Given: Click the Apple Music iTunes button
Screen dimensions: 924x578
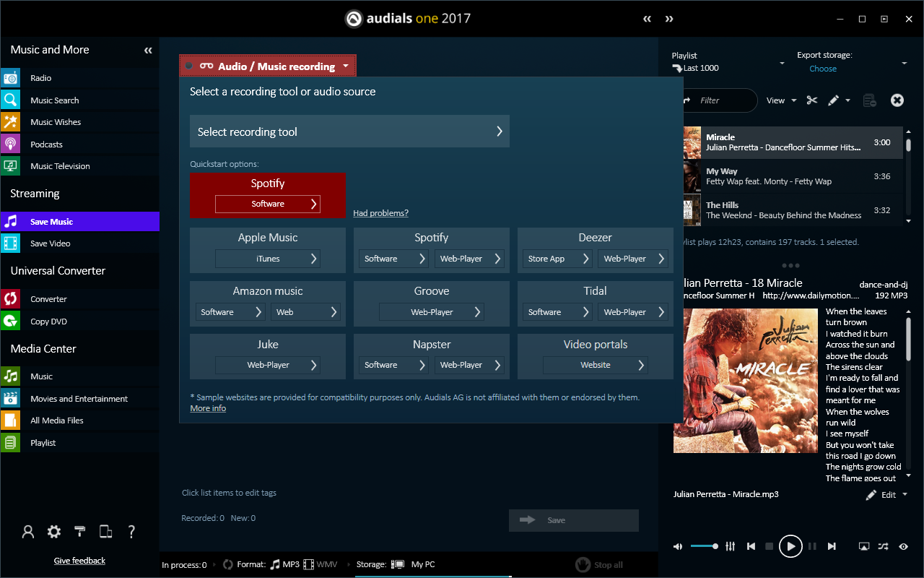Looking at the screenshot, I should click(x=268, y=259).
